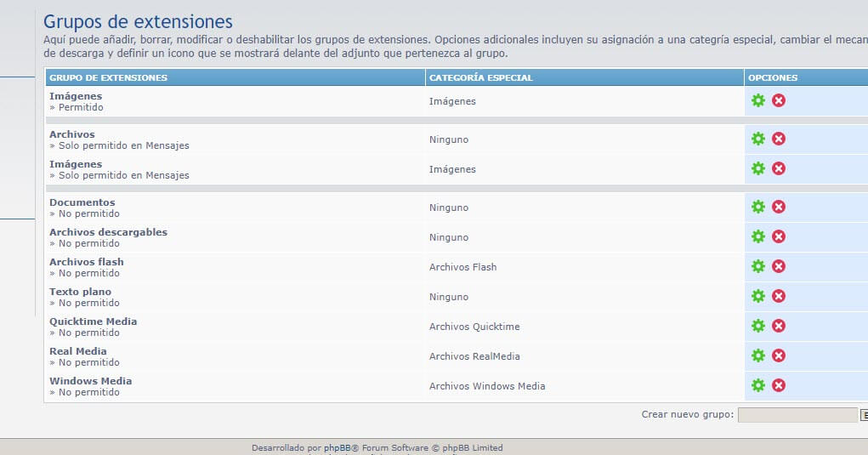Delete the Archivos flash group
This screenshot has height=455, width=868.
779,266
